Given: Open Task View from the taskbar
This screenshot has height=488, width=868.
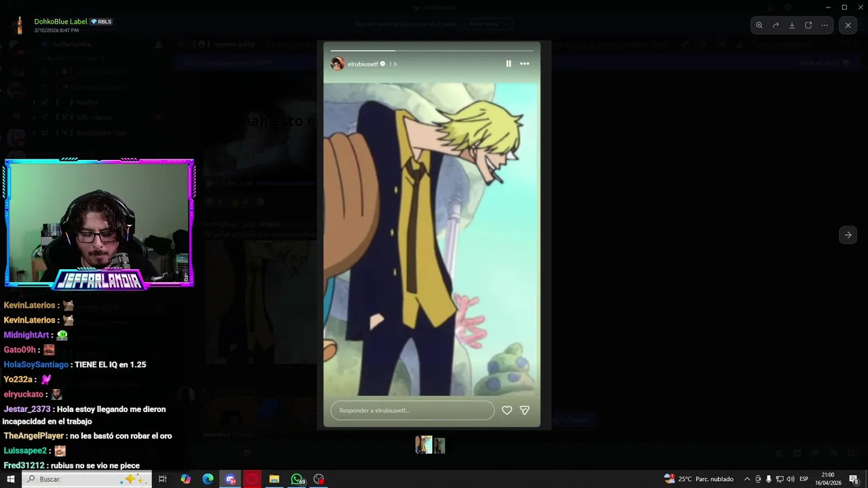Looking at the screenshot, I should pos(163,479).
